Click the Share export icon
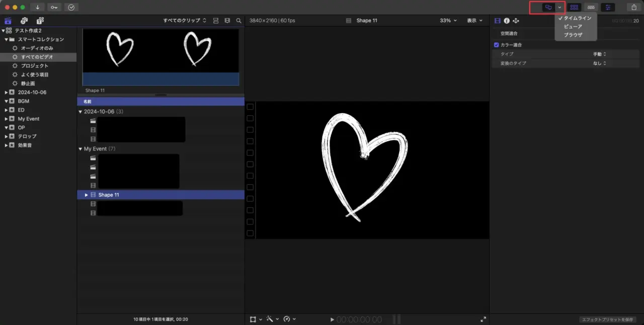644x325 pixels. 634,7
